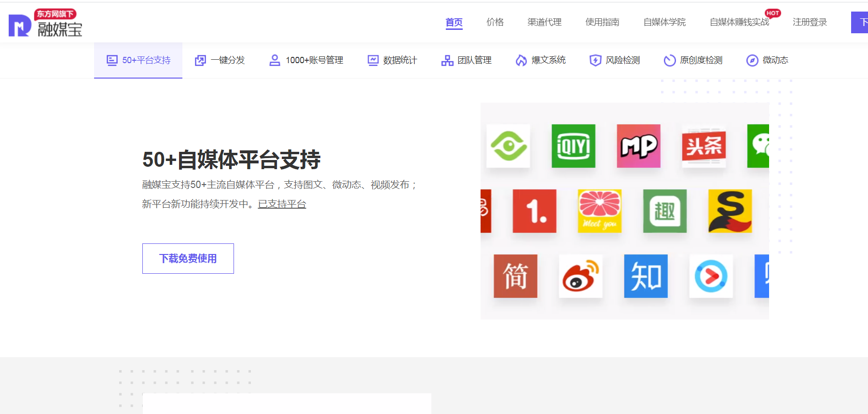Click the 1000+账号管理 user icon
This screenshot has height=414, width=868.
pyautogui.click(x=275, y=60)
